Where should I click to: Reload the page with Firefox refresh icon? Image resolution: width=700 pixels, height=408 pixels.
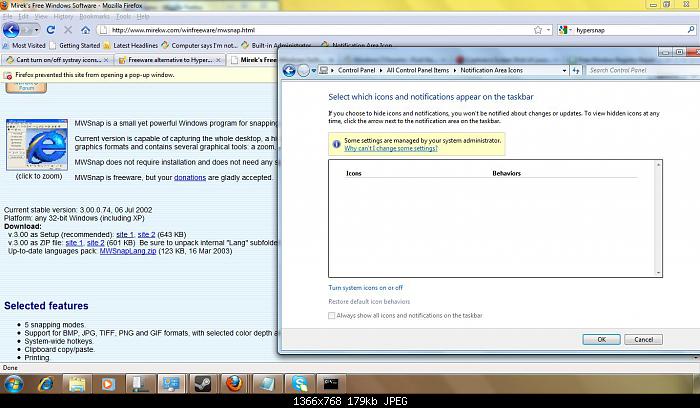(x=50, y=30)
